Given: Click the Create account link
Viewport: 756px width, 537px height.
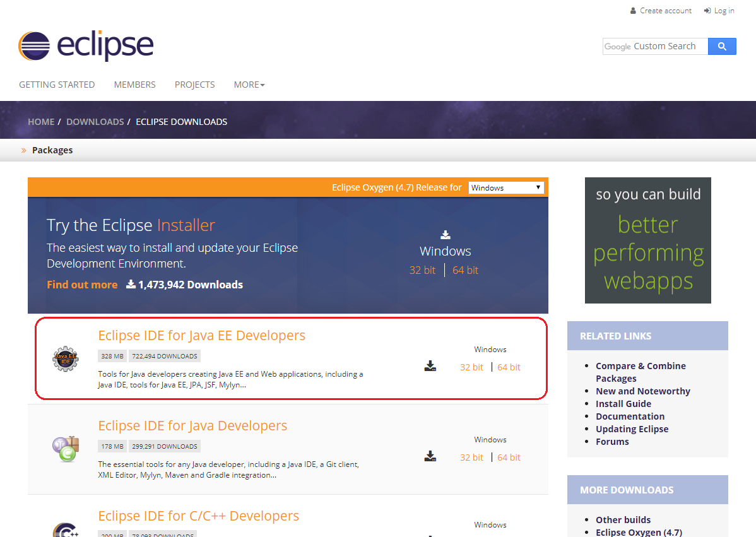Looking at the screenshot, I should pyautogui.click(x=665, y=11).
